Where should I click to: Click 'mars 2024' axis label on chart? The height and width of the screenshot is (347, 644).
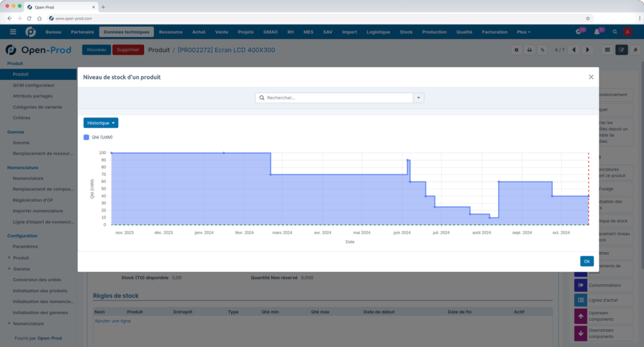[282, 233]
